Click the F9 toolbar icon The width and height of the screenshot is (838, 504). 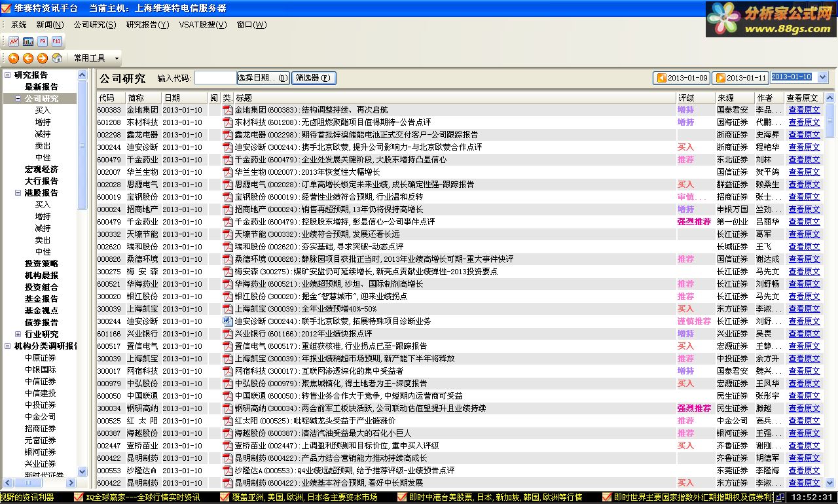pyautogui.click(x=43, y=41)
